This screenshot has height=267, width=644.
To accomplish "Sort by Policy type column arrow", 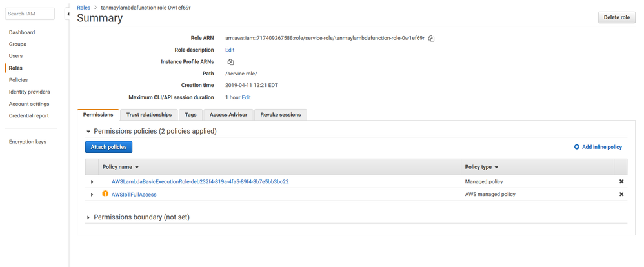I will pyautogui.click(x=496, y=168).
